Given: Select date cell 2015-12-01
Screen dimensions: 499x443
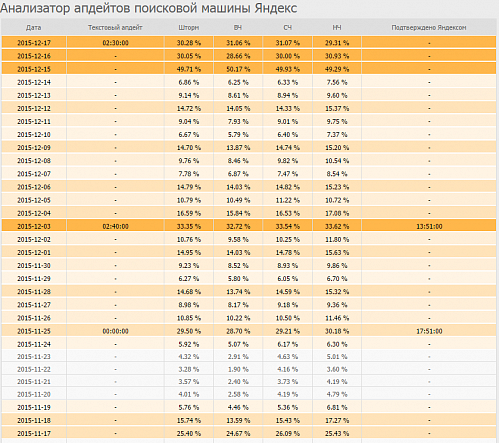Looking at the screenshot, I should (x=34, y=252).
